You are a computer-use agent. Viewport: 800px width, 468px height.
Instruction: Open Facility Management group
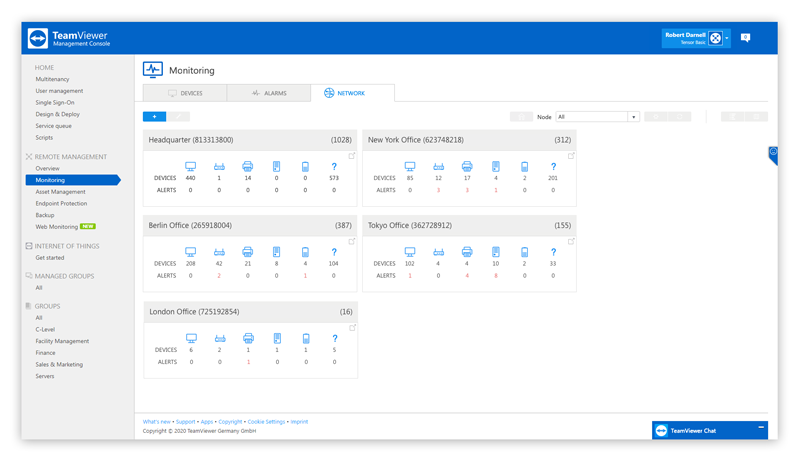point(62,341)
